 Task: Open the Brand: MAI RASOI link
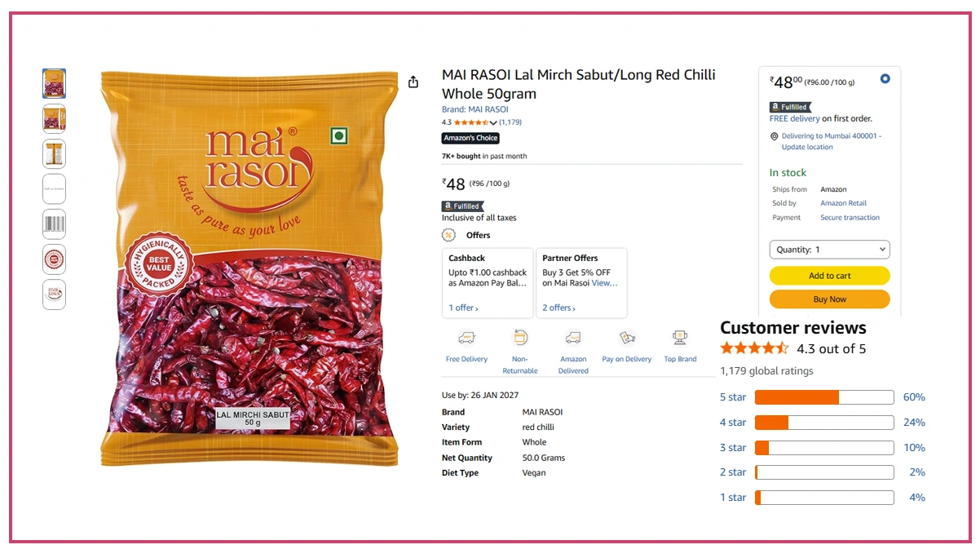[x=475, y=109]
